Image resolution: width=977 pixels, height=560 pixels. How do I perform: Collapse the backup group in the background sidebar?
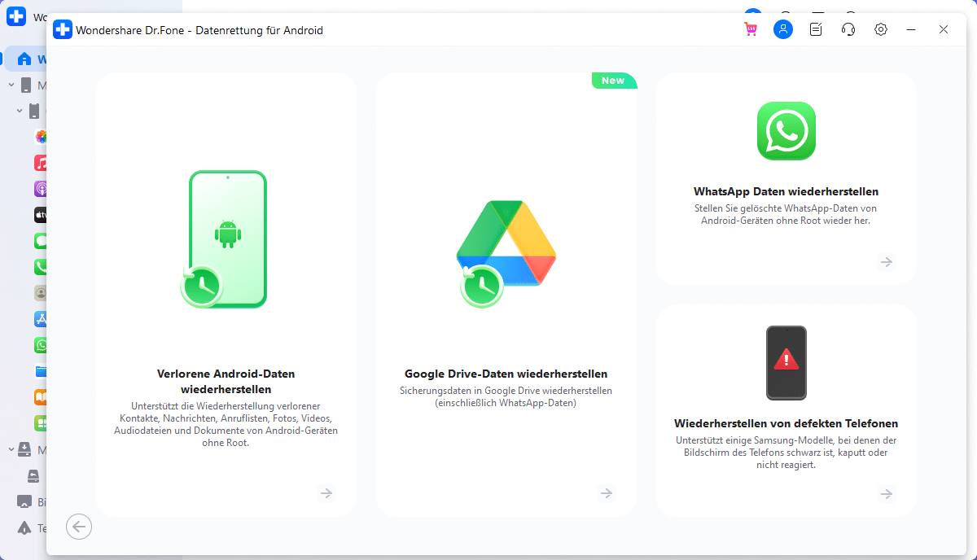point(11,450)
